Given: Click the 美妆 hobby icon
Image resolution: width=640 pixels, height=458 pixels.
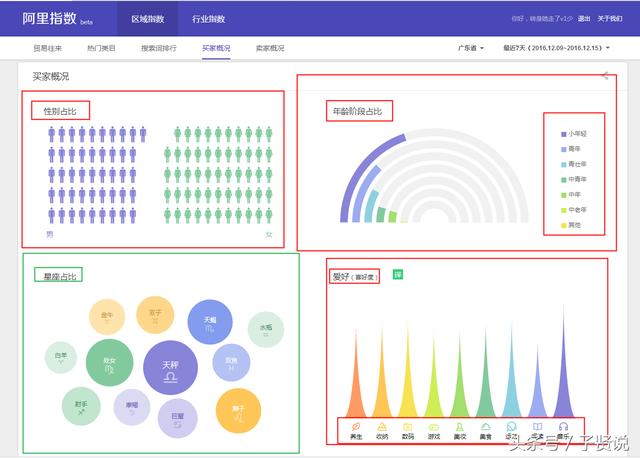Looking at the screenshot, I should coord(460,426).
